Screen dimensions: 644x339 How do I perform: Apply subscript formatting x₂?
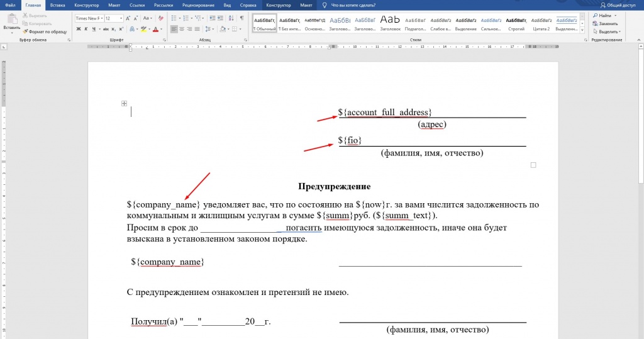(x=114, y=29)
